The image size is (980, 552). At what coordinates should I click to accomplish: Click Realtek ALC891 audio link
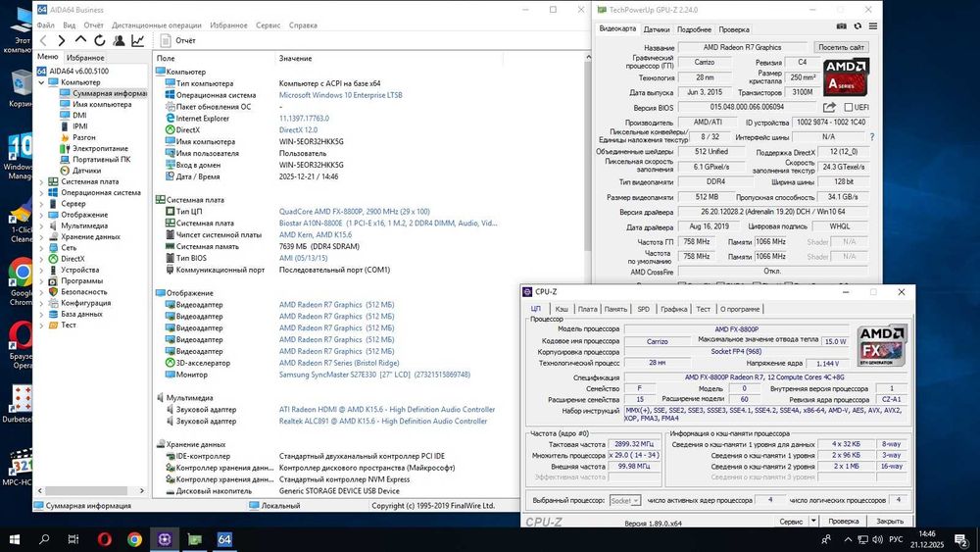[x=382, y=422]
